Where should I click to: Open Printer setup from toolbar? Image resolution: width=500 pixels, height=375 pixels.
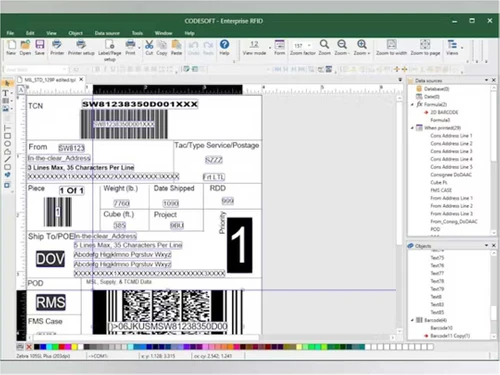[81, 44]
